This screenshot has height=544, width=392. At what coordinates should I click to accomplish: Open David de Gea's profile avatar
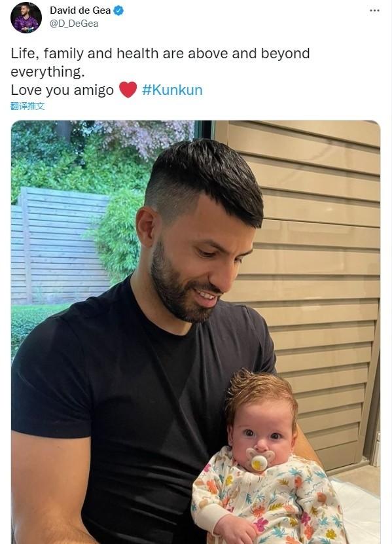tap(26, 17)
